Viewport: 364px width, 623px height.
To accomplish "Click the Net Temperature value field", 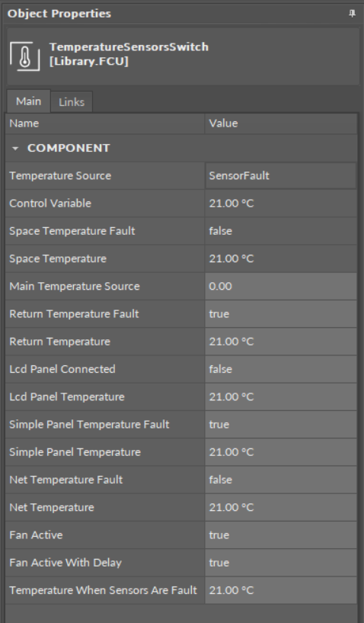I will pos(281,507).
